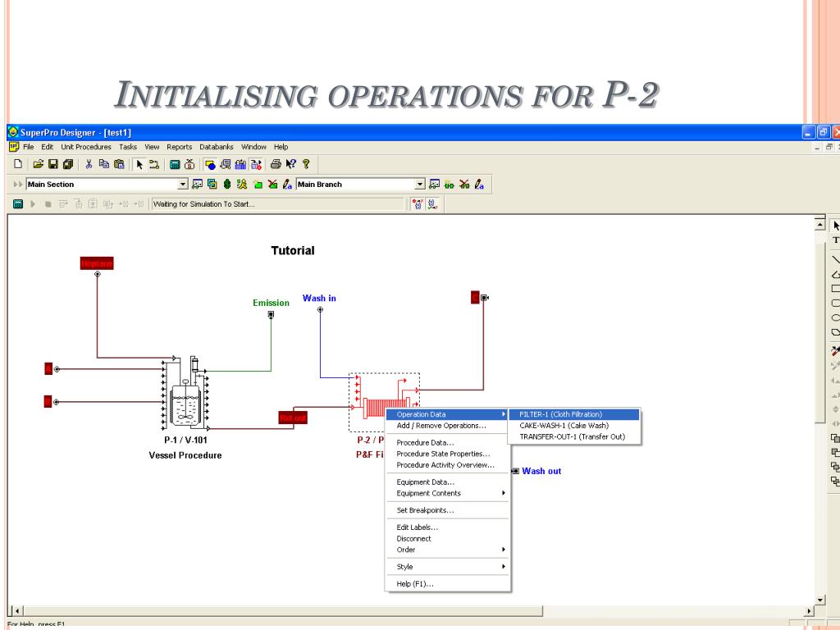Save the flowsheet with the floppy icon
This screenshot has height=630, width=840.
(53, 164)
